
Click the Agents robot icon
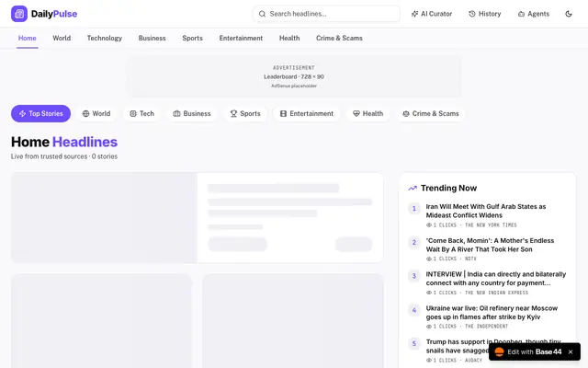(x=521, y=14)
